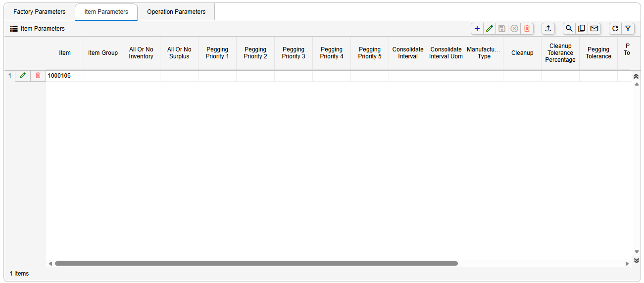Viewport: 644px width, 283px height.
Task: Jump to bottom with double-chevron down
Action: pos(637,260)
